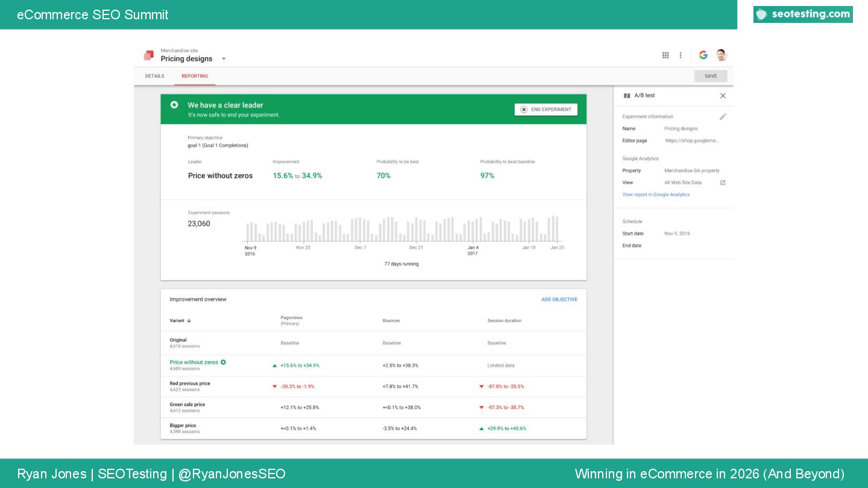The image size is (868, 488).
Task: Click the pencil edit experiment information icon
Action: [723, 117]
